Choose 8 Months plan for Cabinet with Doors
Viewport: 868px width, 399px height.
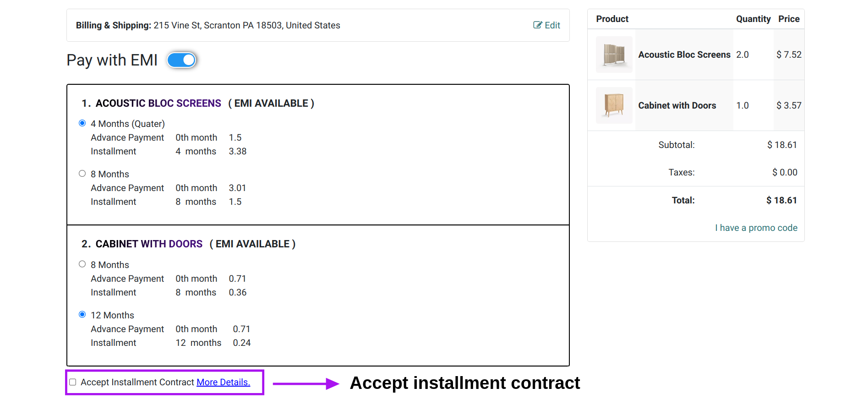[x=82, y=264]
